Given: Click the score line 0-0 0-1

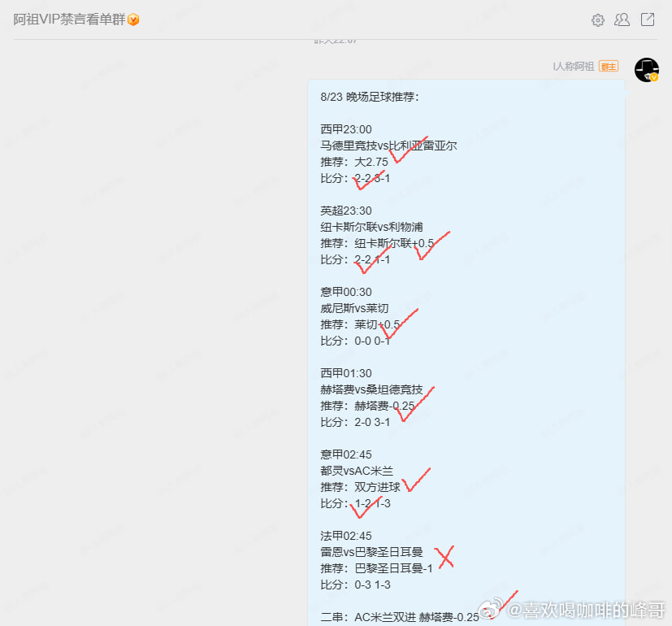Looking at the screenshot, I should click(355, 341).
